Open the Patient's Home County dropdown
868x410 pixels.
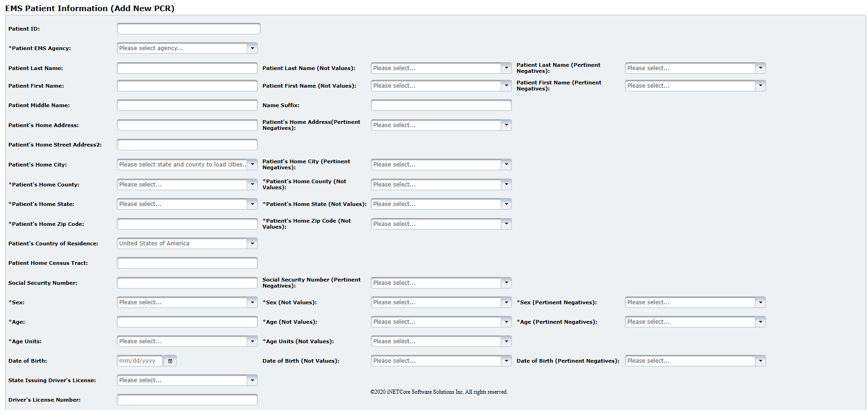pyautogui.click(x=187, y=185)
